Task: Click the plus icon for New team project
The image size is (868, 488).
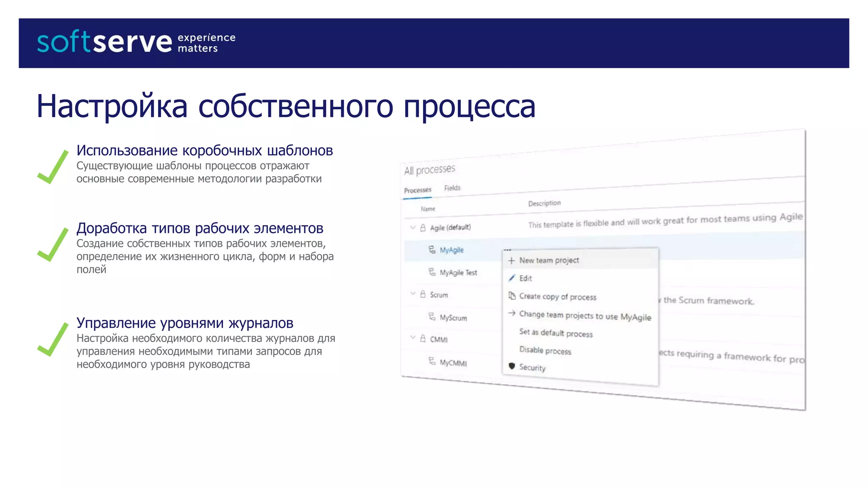Action: [x=512, y=261]
